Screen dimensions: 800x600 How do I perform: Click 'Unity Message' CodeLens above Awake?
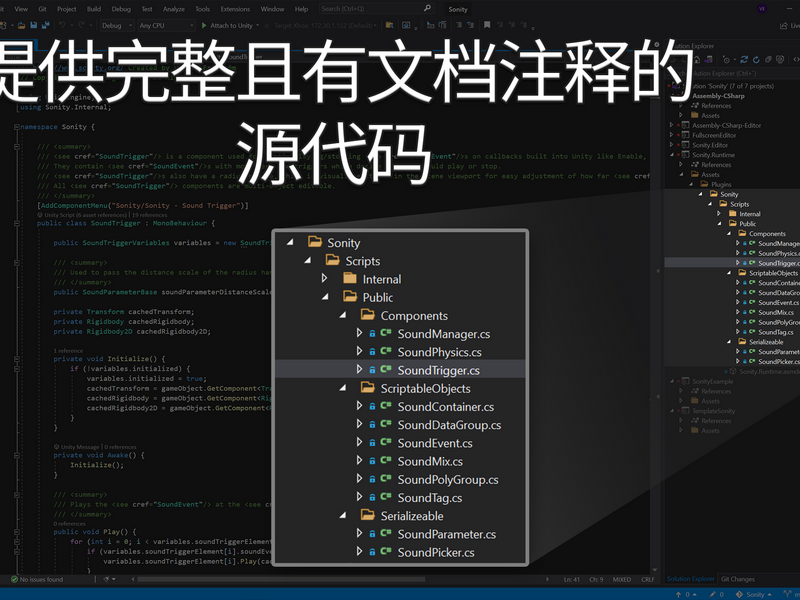(80, 447)
